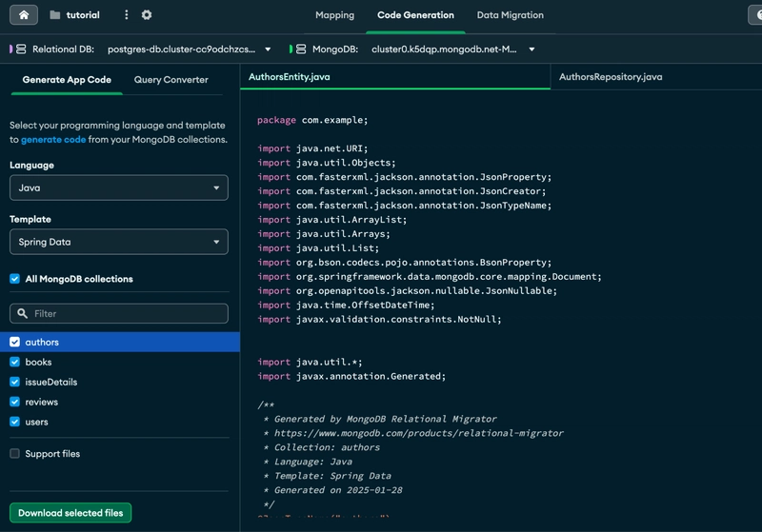Open the tutorial project folder icon

[x=55, y=15]
